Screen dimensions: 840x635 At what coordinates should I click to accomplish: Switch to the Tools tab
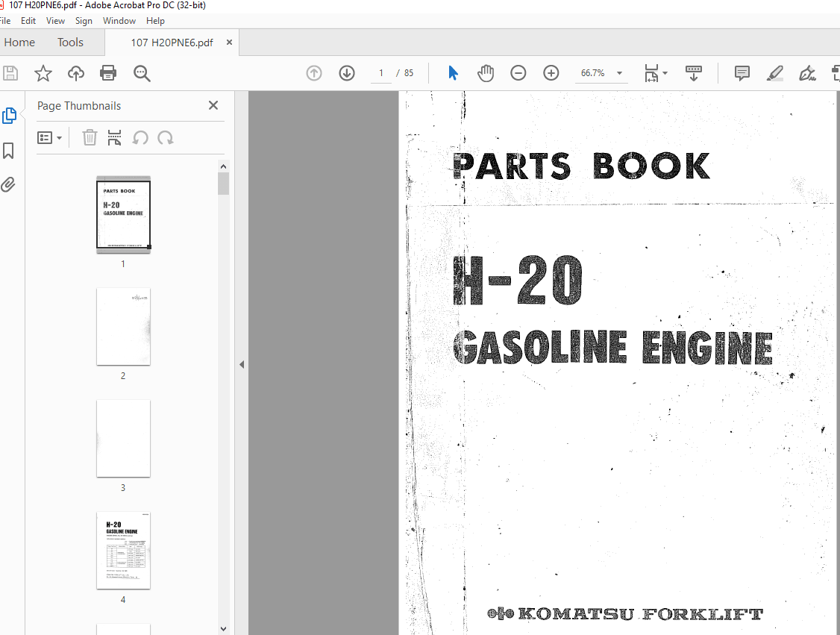(69, 43)
